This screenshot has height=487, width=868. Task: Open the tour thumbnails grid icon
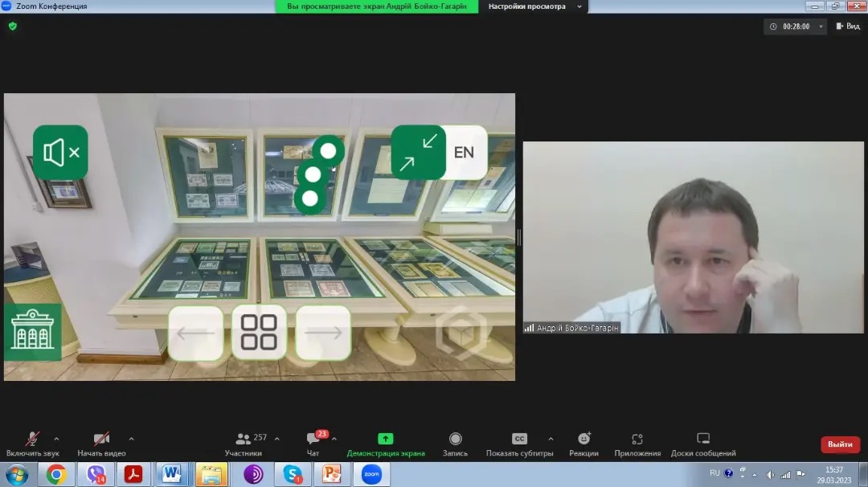pos(259,333)
